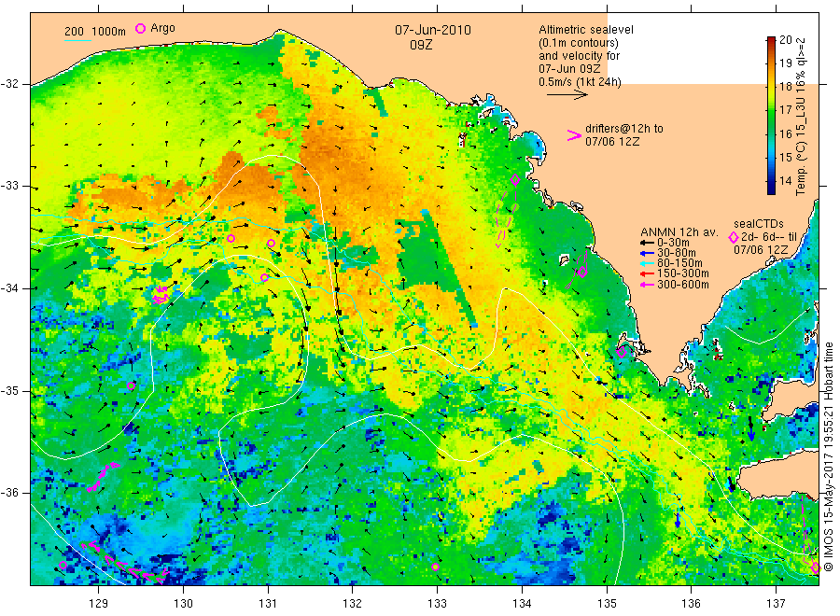Viewport: 840px width, 616px height.
Task: Click the 'Argo' legend text
Action: (x=162, y=28)
